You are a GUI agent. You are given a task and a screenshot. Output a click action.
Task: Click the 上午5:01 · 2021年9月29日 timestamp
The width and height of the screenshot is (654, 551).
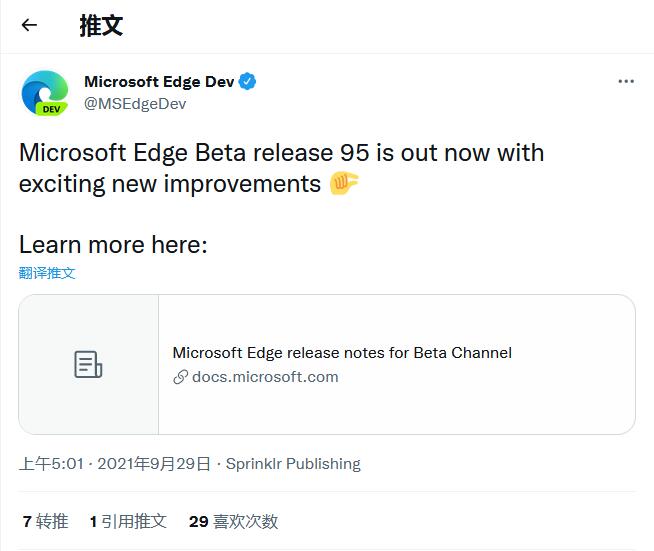[x=115, y=464]
